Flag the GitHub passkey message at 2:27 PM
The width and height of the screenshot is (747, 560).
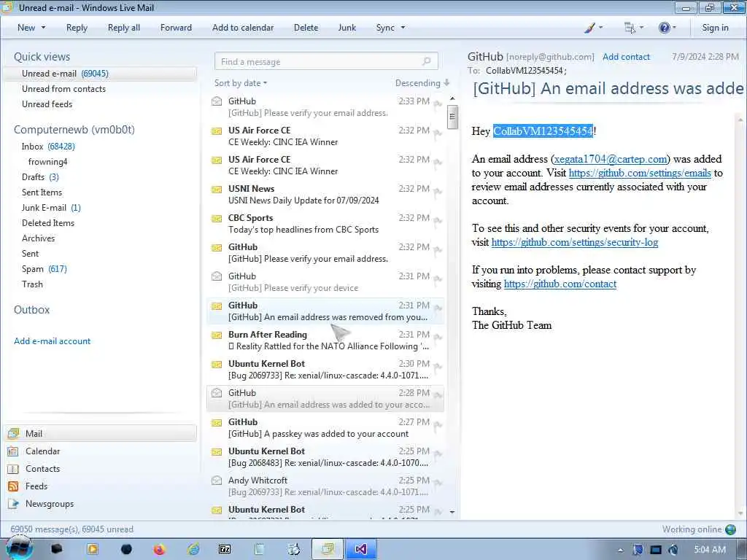[x=438, y=426]
